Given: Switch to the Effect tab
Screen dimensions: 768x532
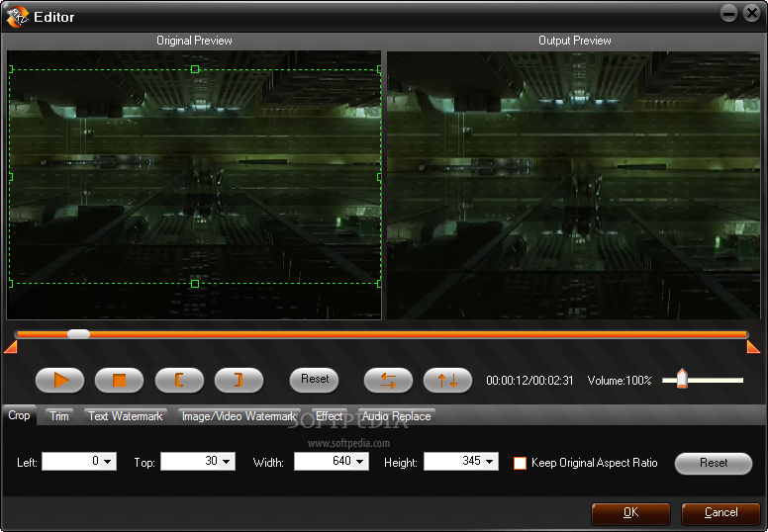Looking at the screenshot, I should coord(330,416).
